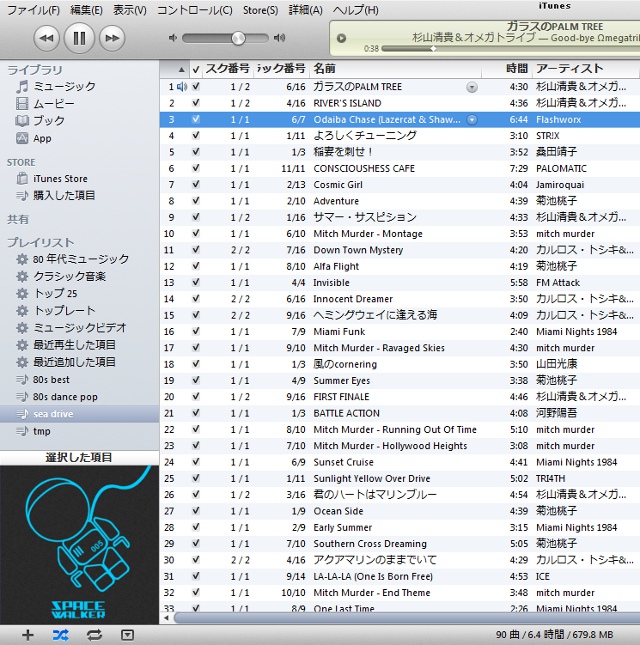The image size is (640, 645).
Task: Sort by 時間 column header
Action: [507, 69]
